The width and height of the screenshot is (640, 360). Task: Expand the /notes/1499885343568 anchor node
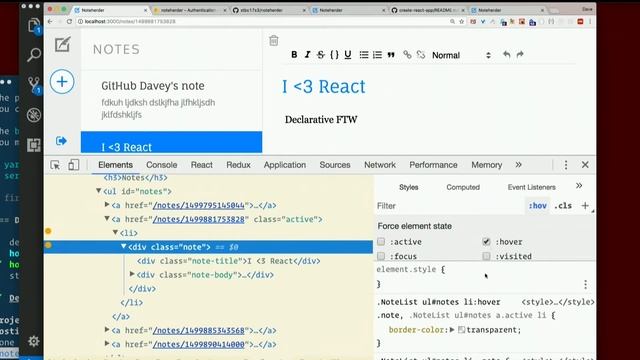(107, 329)
